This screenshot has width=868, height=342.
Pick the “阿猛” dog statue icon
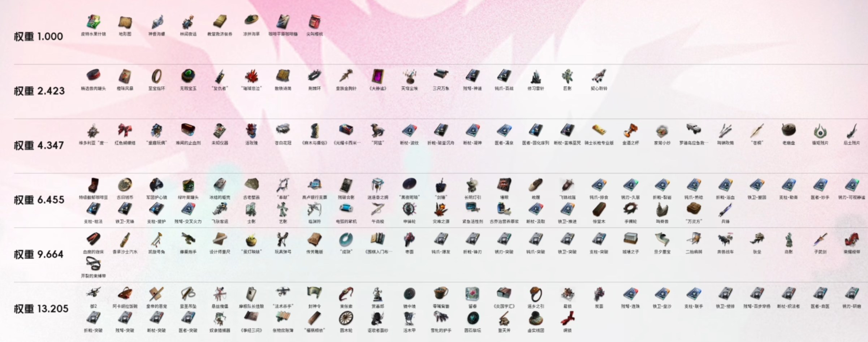(377, 131)
